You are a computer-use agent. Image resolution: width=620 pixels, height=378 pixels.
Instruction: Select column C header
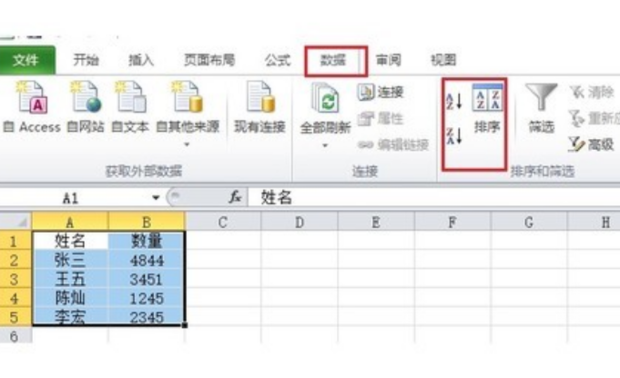tap(223, 222)
